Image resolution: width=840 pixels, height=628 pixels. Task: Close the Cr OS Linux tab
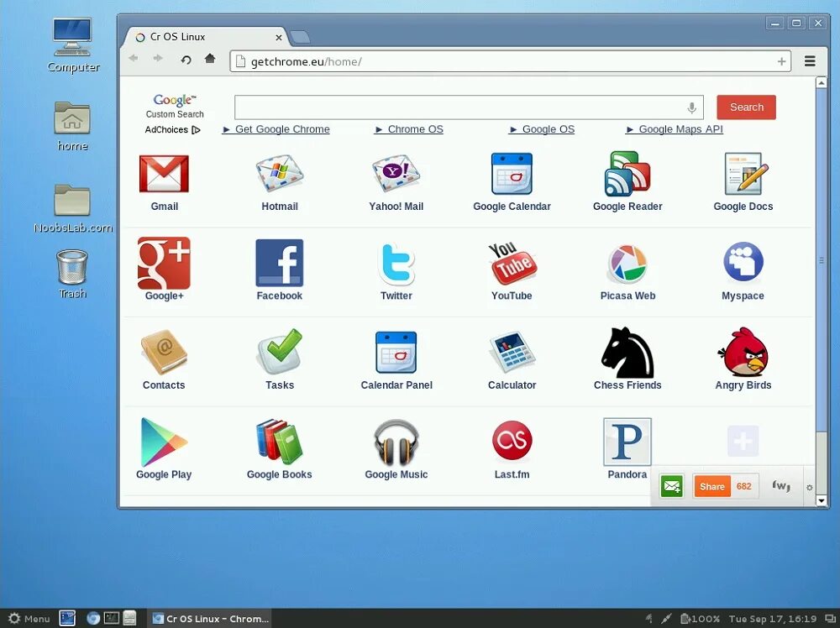point(279,38)
